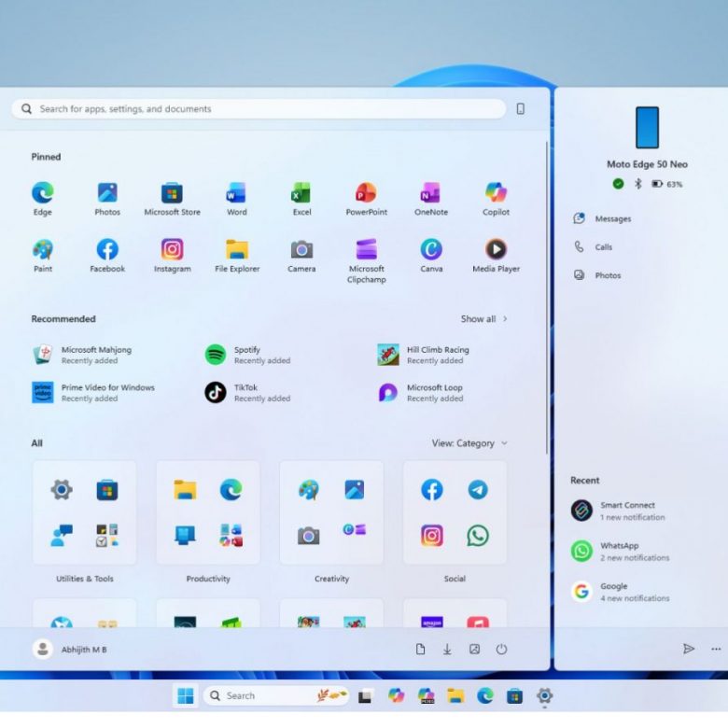The width and height of the screenshot is (728, 728).
Task: Open Google recent notifications
Action: point(621,592)
